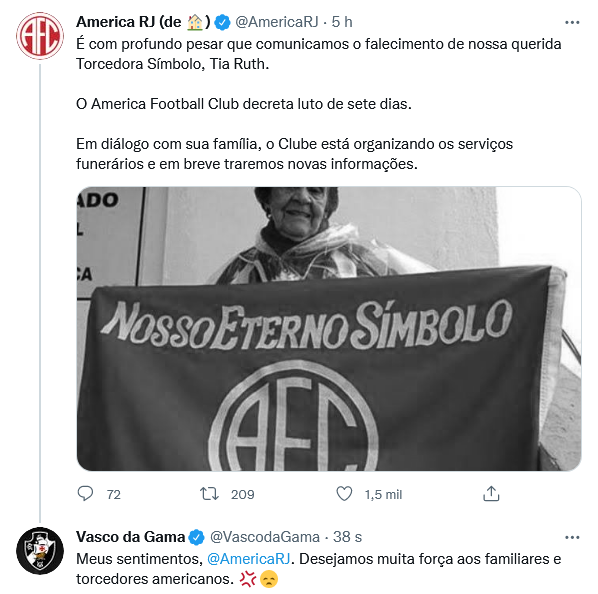Open the more options menu on America RJ's tweet

(x=572, y=22)
